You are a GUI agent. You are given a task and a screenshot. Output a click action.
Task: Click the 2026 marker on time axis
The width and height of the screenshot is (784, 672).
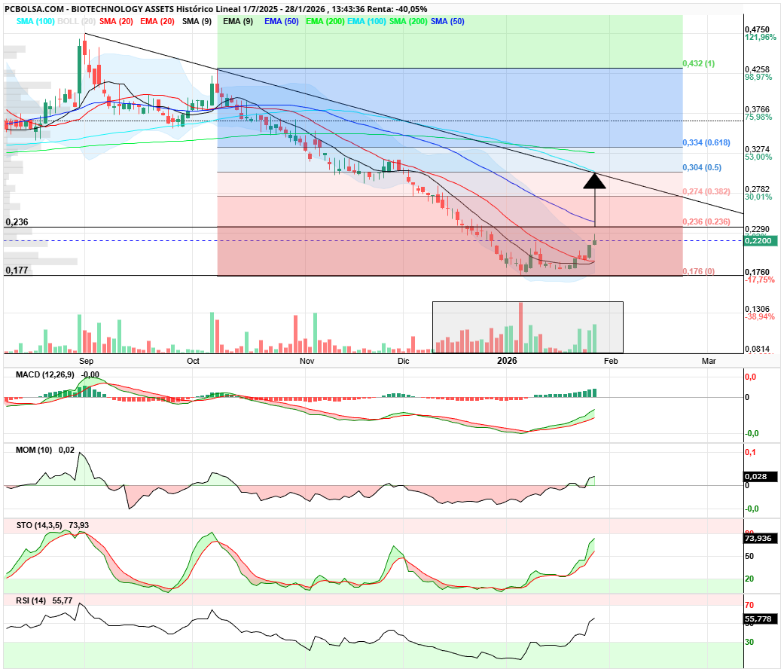coord(507,361)
